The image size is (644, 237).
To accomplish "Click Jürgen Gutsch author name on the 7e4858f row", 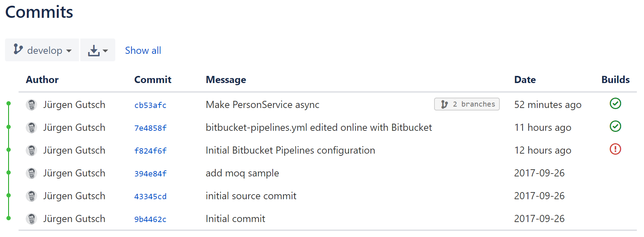I will (x=74, y=128).
